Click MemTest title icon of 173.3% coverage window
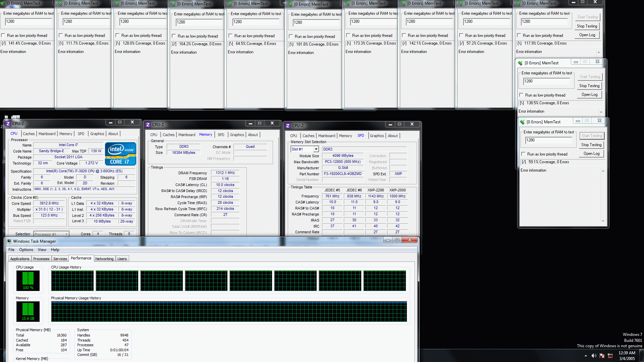644x362 pixels. click(x=347, y=3)
